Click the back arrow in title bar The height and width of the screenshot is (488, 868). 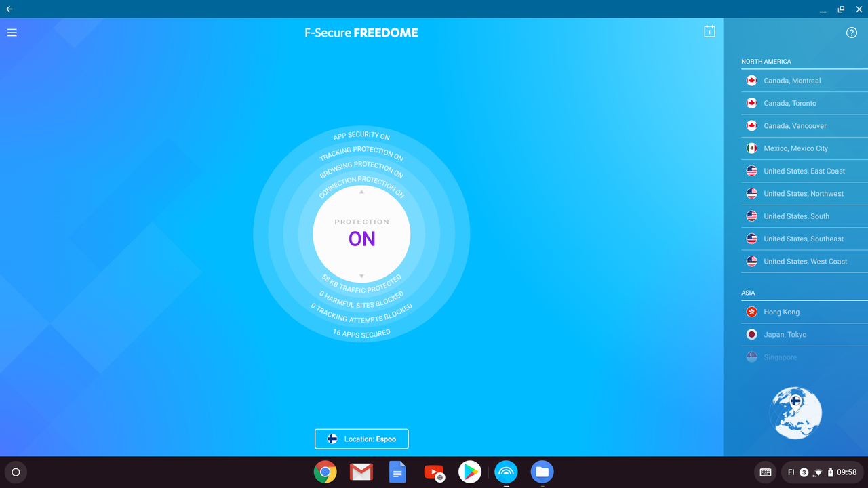(9, 9)
